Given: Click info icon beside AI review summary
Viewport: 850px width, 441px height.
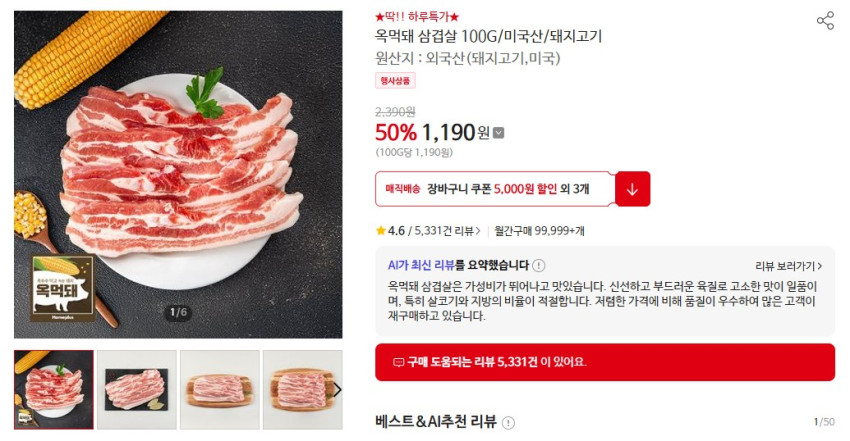Looking at the screenshot, I should tap(539, 266).
